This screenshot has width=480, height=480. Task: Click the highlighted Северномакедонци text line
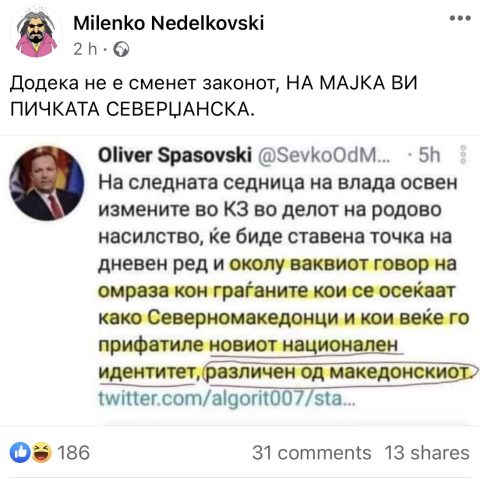pyautogui.click(x=284, y=317)
